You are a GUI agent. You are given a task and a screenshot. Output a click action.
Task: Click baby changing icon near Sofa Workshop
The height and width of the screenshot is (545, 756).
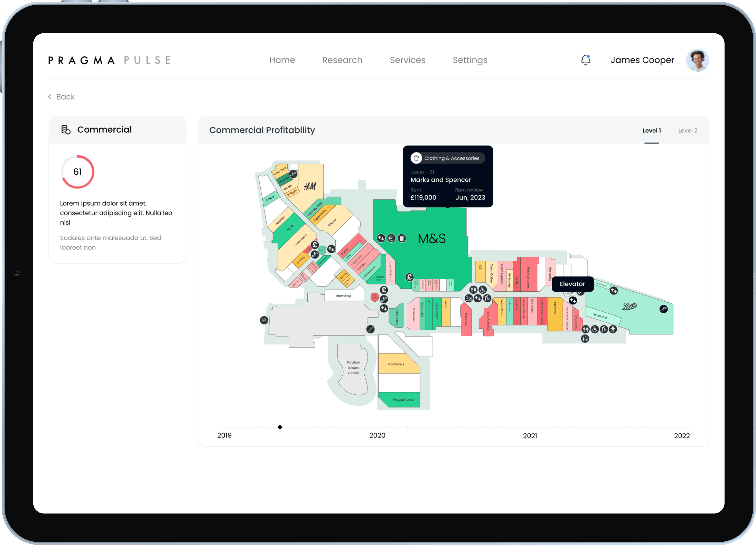tap(487, 298)
